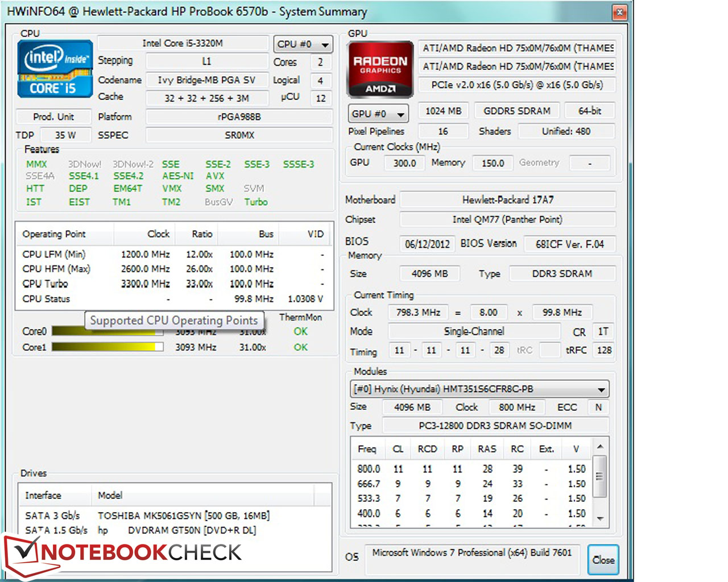The width and height of the screenshot is (728, 582).
Task: Click the EM64T feature label
Action: (x=127, y=189)
